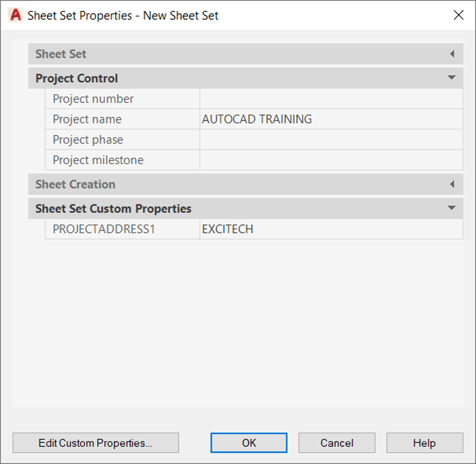
Task: Select the Sheet Creation header label
Action: [x=75, y=185]
